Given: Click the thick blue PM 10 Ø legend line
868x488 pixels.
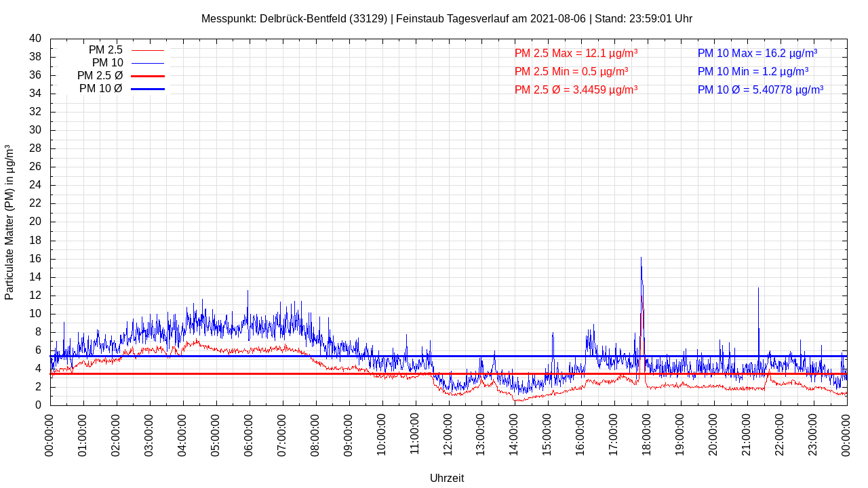Looking at the screenshot, I should coord(147,89).
